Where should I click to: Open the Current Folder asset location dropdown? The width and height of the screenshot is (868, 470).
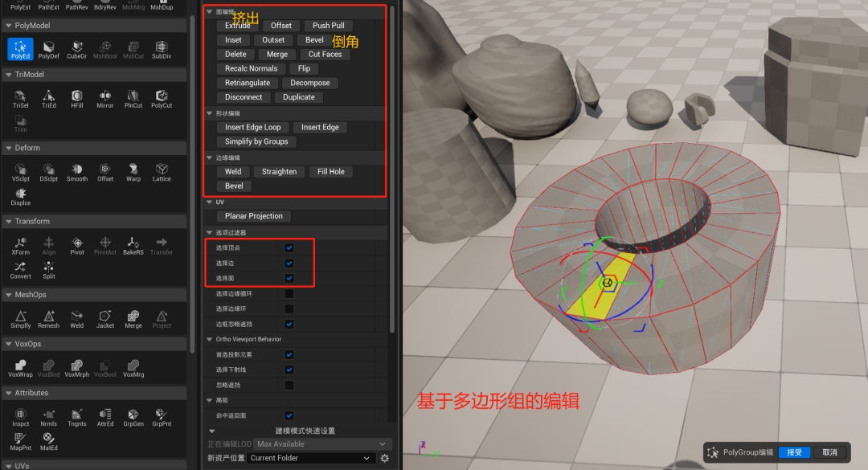310,458
